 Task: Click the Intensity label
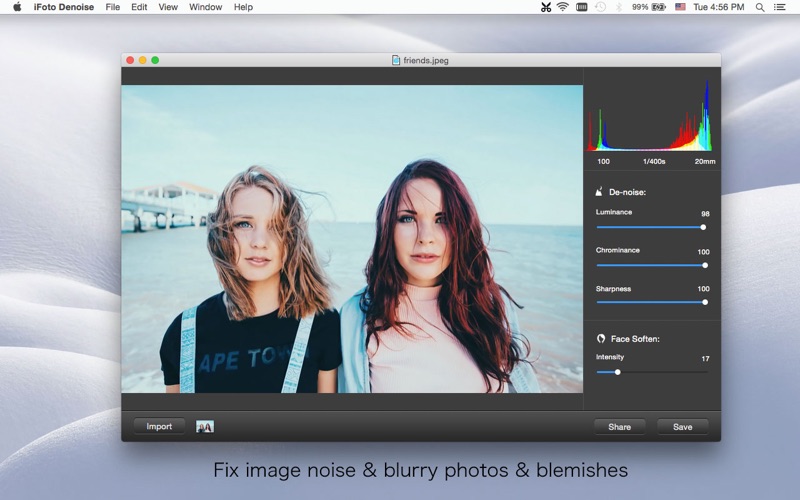point(610,357)
